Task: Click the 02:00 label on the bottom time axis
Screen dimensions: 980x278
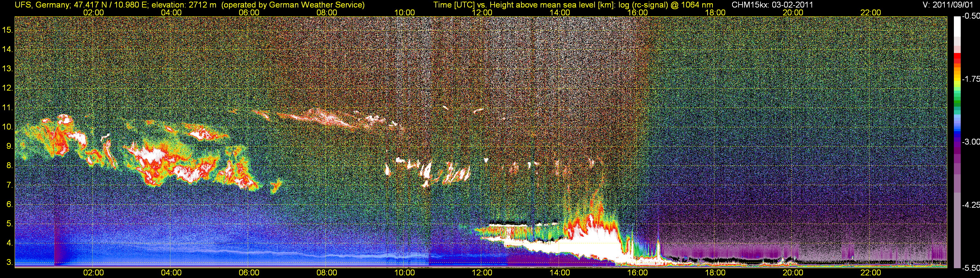Action: (93, 273)
